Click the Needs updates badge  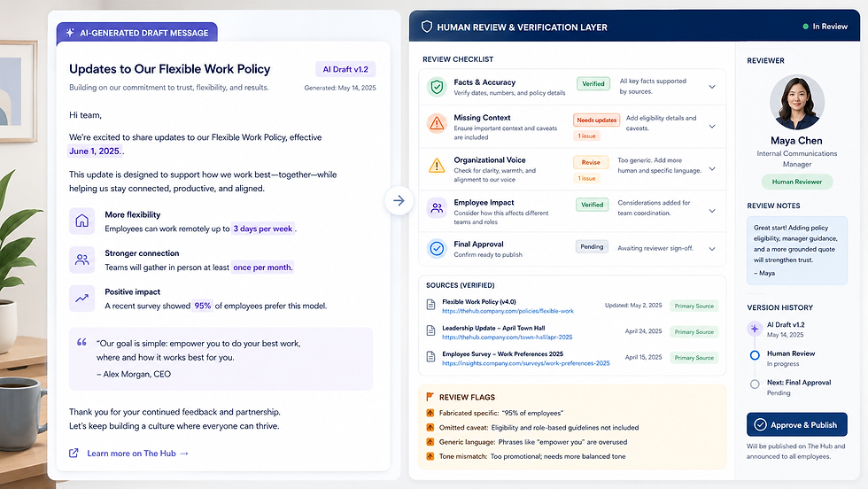(596, 120)
